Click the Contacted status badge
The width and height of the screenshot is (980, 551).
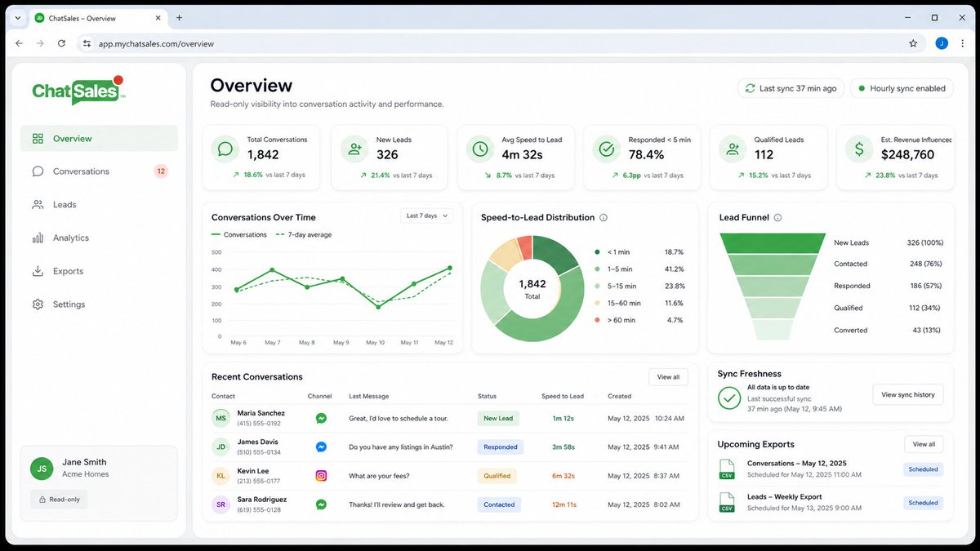499,504
